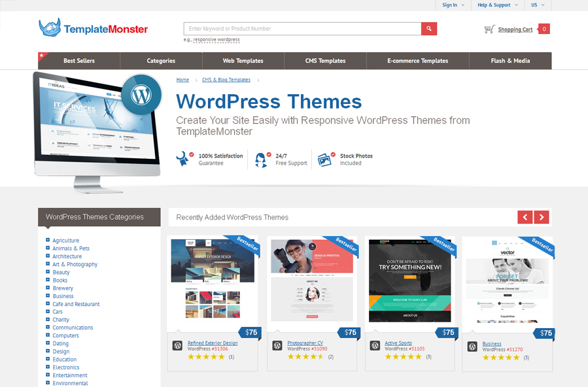
Task: Click the star rating of Refined Exterior Design
Action: click(206, 357)
